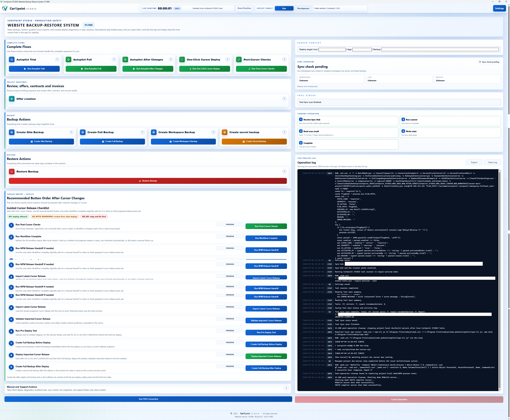Click the Run scanner step 2 badge
Screen dimensions: 510x420
[x=403, y=119]
